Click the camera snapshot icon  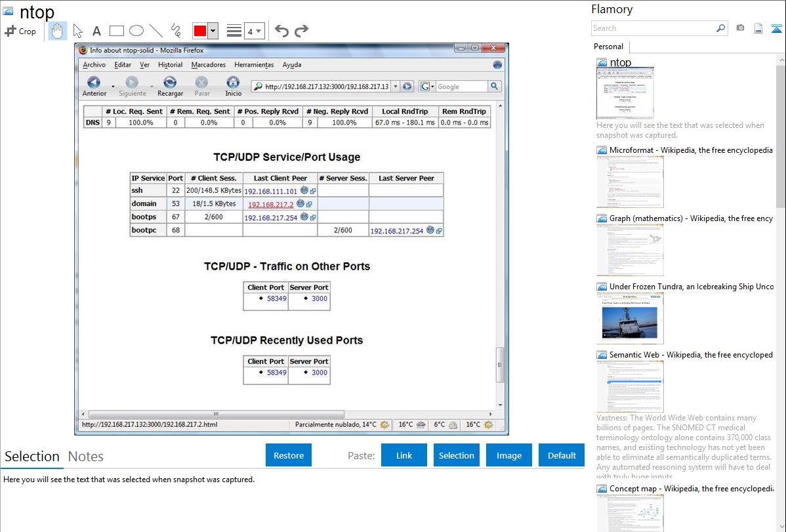[740, 28]
